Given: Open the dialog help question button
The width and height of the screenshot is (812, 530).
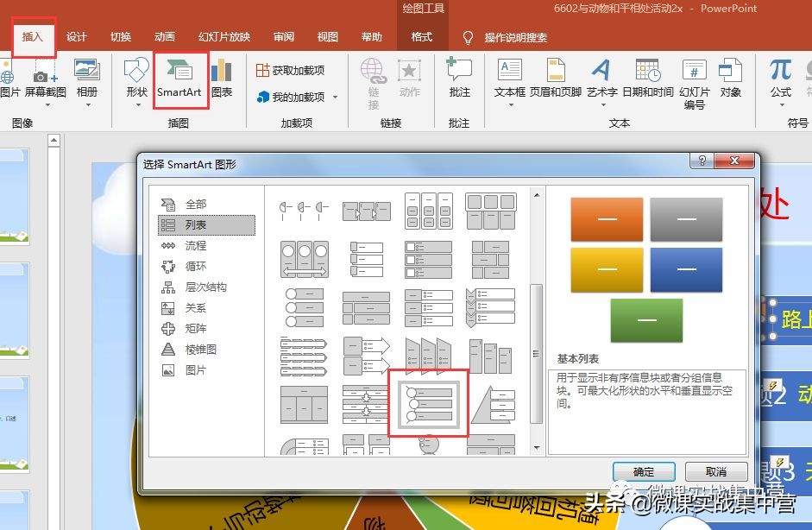Looking at the screenshot, I should (702, 161).
